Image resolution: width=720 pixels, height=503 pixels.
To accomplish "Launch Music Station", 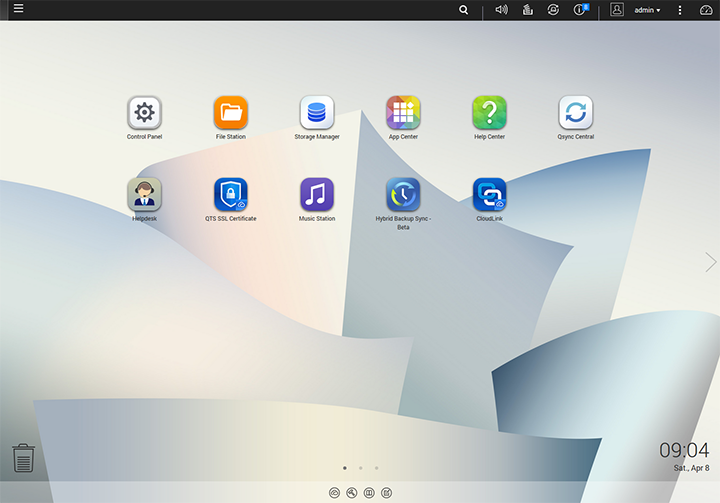I will tap(317, 195).
